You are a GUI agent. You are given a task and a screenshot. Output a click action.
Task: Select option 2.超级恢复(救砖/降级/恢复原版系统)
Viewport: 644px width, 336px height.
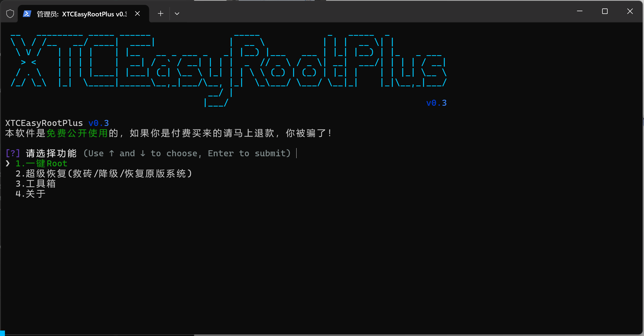(x=104, y=173)
